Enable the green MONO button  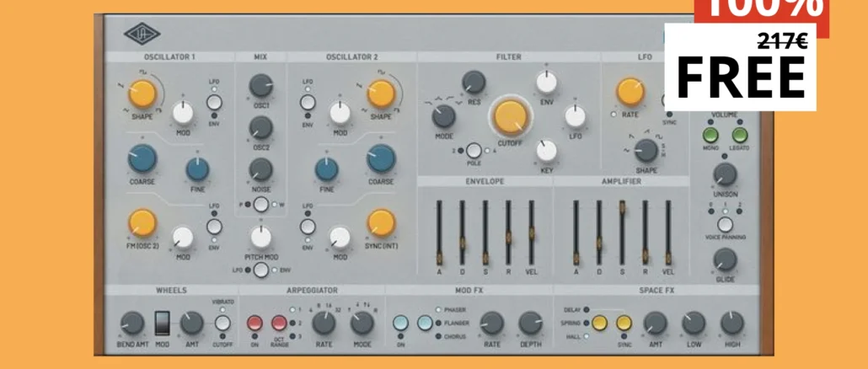click(x=710, y=135)
